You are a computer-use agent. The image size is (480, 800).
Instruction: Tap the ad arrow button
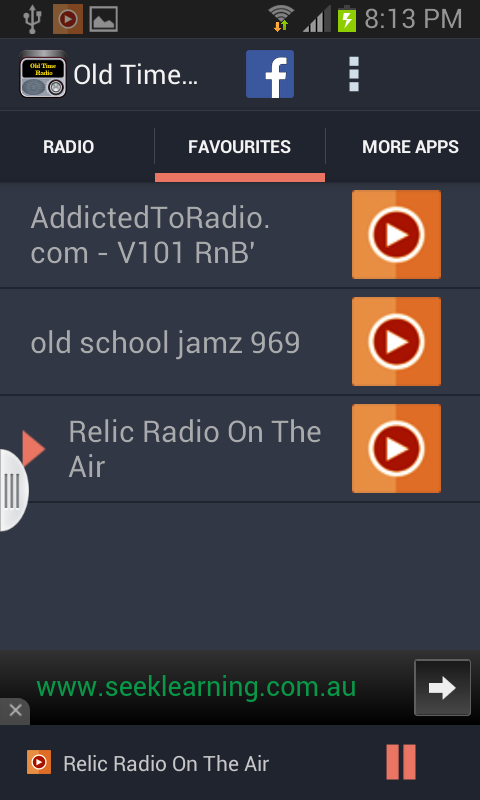click(x=442, y=688)
